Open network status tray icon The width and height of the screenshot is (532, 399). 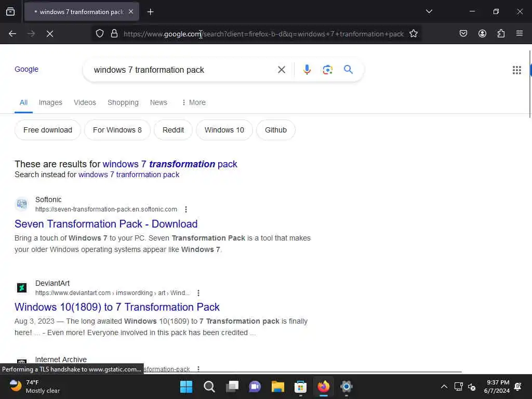(458, 387)
